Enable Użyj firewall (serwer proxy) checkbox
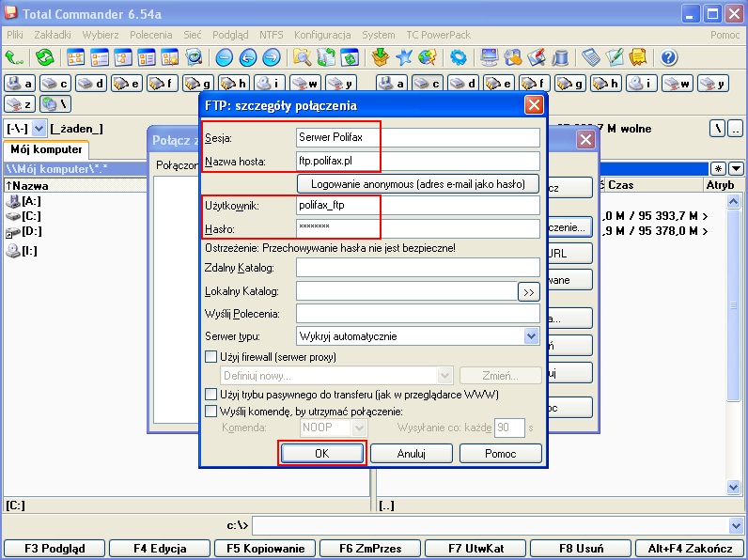748x560 pixels. click(x=210, y=357)
